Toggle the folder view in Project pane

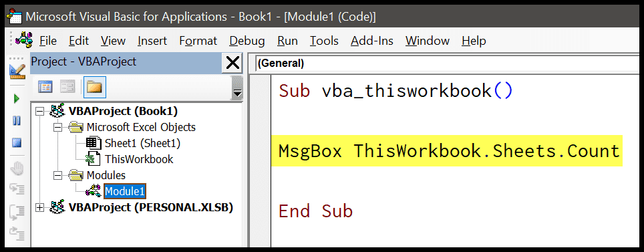point(94,87)
